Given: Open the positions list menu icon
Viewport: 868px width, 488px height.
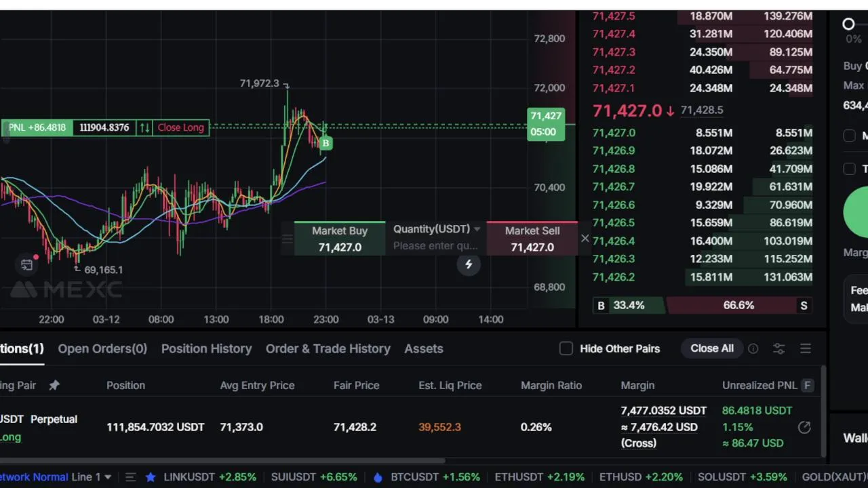Looking at the screenshot, I should tap(806, 348).
